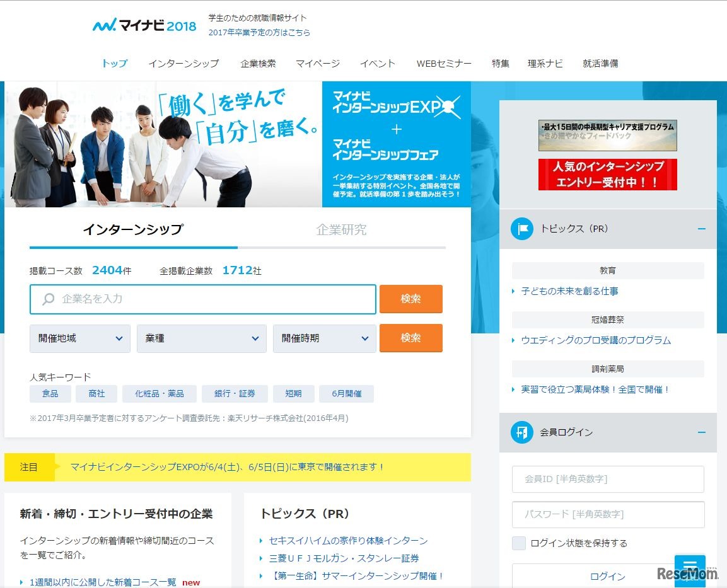This screenshot has width=727, height=588.
Task: Click the flag icon beside トピックス（PR）
Action: pyautogui.click(x=521, y=228)
